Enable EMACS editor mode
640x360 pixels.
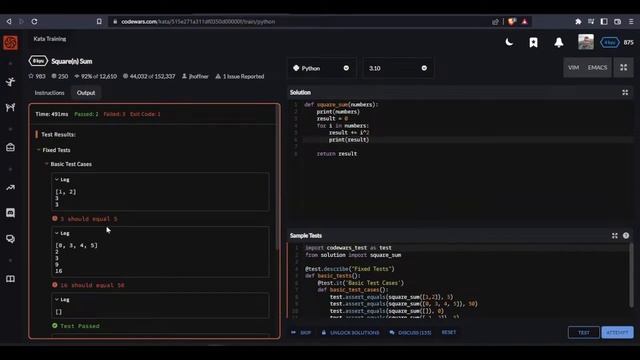(x=598, y=68)
